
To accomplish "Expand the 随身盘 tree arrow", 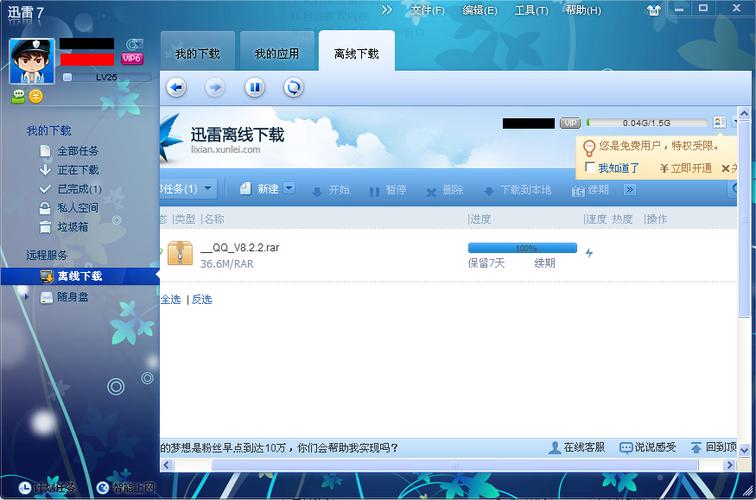I will click(x=26, y=297).
